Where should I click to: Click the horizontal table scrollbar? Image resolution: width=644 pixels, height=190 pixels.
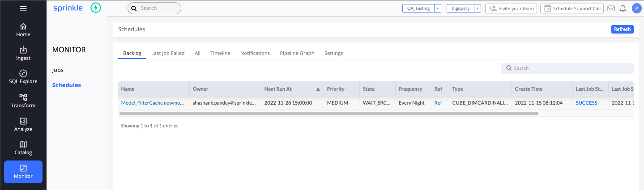pos(329,114)
